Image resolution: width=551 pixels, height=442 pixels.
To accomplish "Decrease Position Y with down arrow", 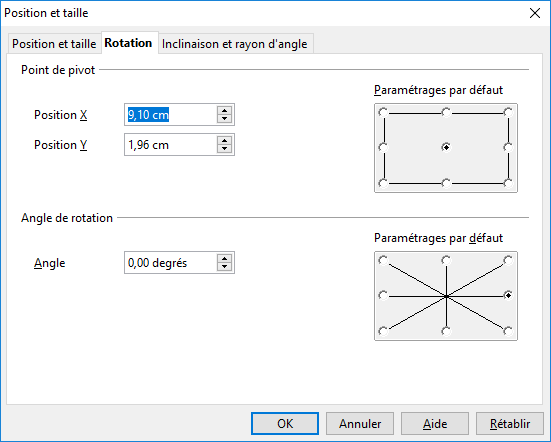I will point(224,149).
